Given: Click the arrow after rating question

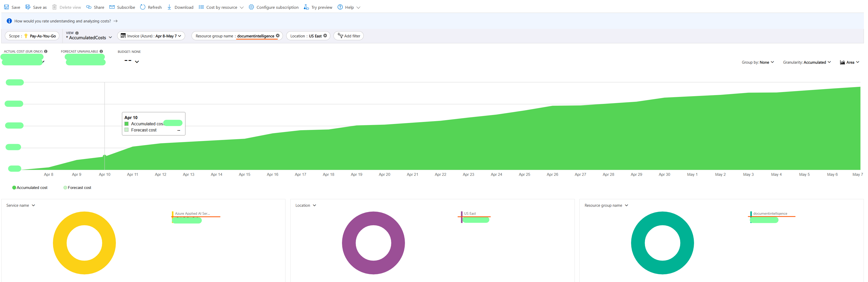Looking at the screenshot, I should pyautogui.click(x=116, y=21).
